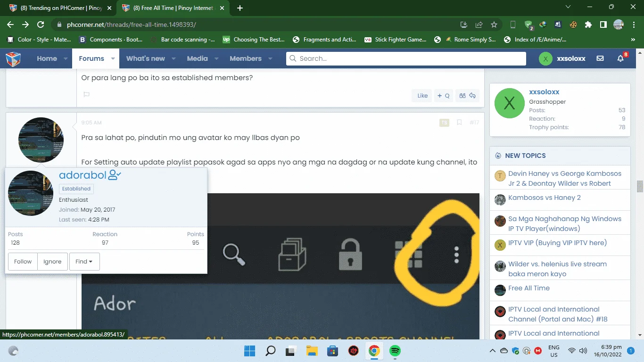Focus the forum Search field

(x=406, y=58)
